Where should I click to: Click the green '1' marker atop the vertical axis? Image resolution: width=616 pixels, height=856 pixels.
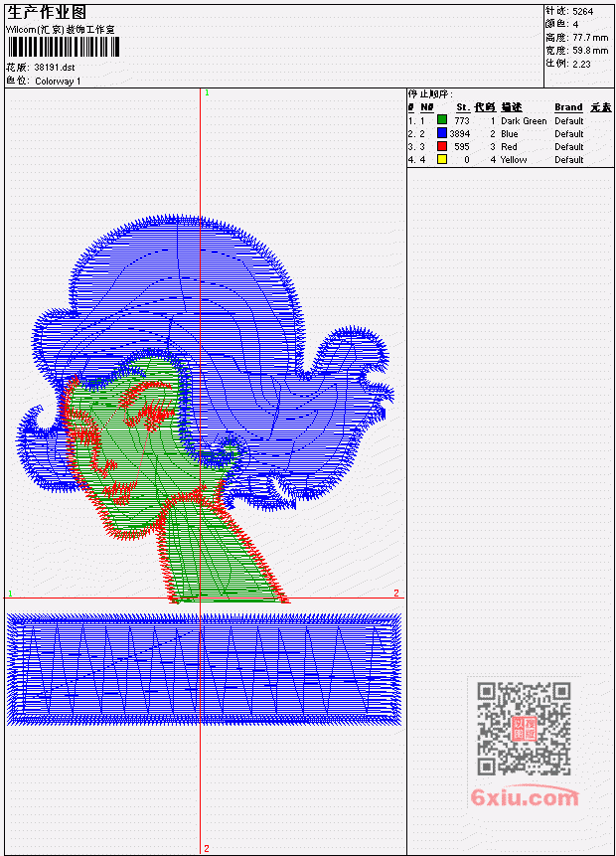[207, 92]
